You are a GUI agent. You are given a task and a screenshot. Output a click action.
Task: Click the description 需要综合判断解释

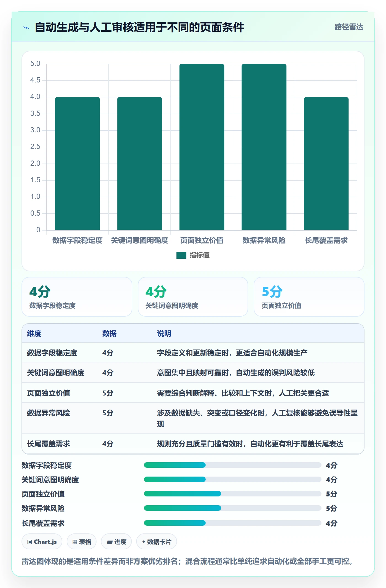pos(243,393)
